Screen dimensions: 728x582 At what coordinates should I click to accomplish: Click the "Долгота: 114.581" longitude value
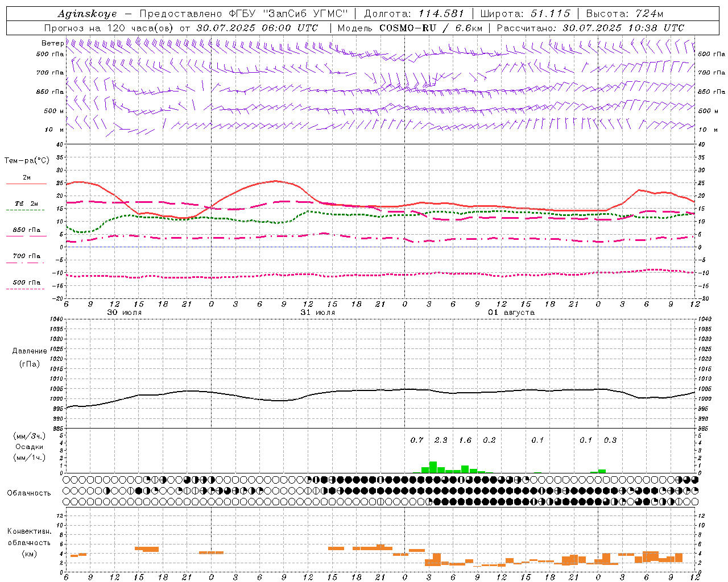point(414,14)
